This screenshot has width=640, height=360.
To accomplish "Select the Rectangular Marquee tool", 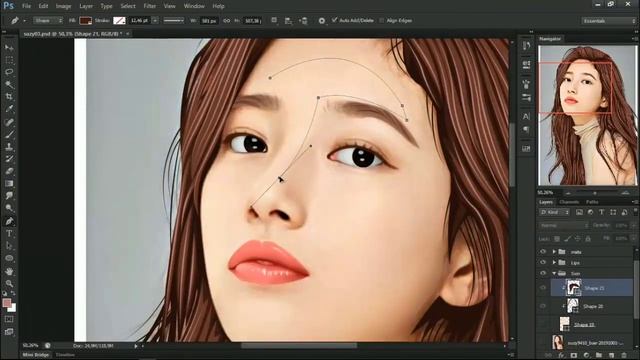I will (x=9, y=60).
